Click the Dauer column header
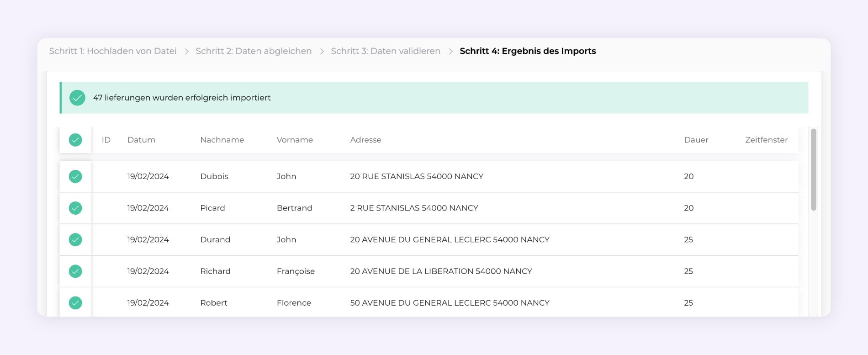This screenshot has height=355, width=868. click(x=696, y=140)
